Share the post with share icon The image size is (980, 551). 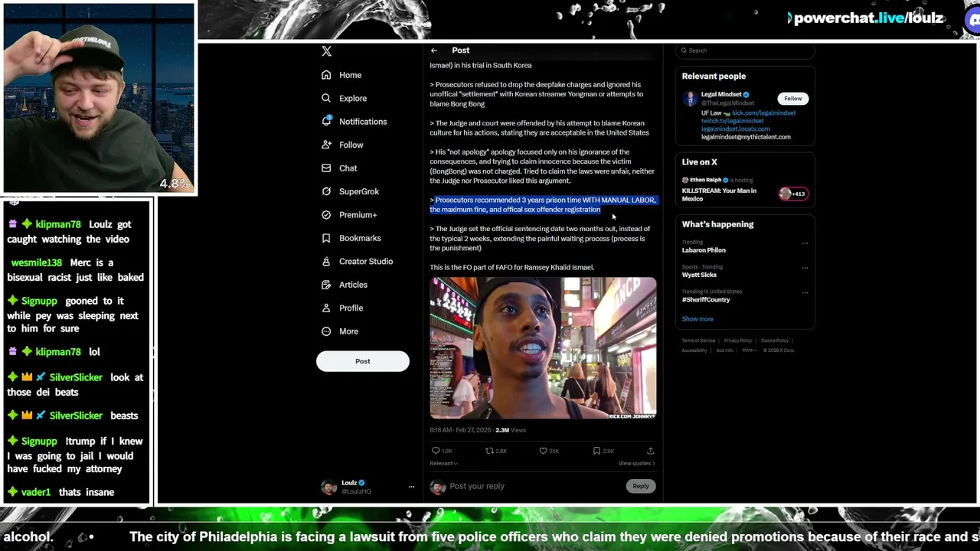click(650, 451)
